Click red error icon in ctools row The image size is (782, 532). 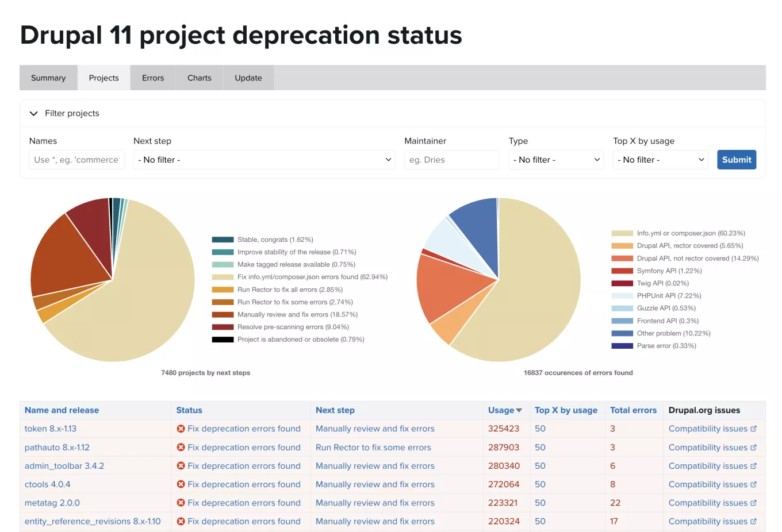(181, 484)
